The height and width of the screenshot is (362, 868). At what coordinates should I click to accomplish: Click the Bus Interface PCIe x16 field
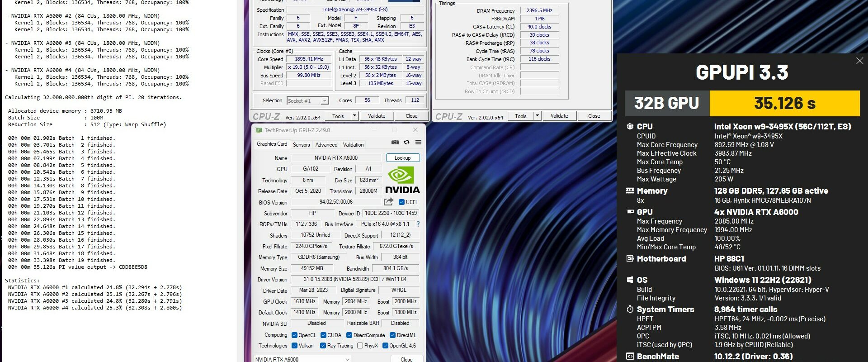(x=385, y=224)
